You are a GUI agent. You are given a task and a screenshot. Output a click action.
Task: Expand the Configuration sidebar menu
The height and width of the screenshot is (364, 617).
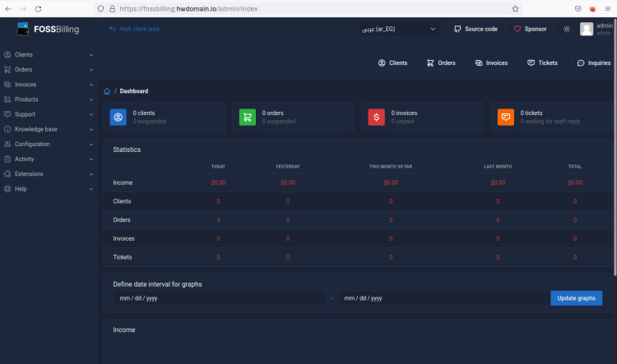pyautogui.click(x=49, y=144)
